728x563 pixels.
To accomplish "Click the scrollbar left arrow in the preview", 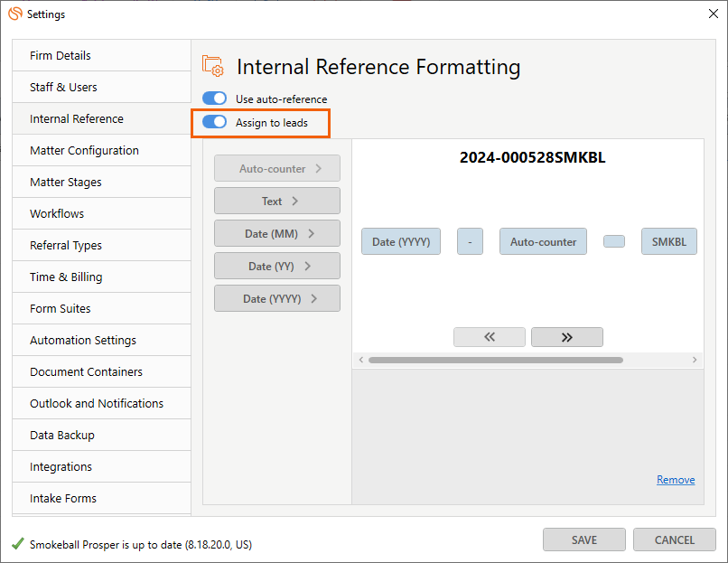I will (361, 360).
